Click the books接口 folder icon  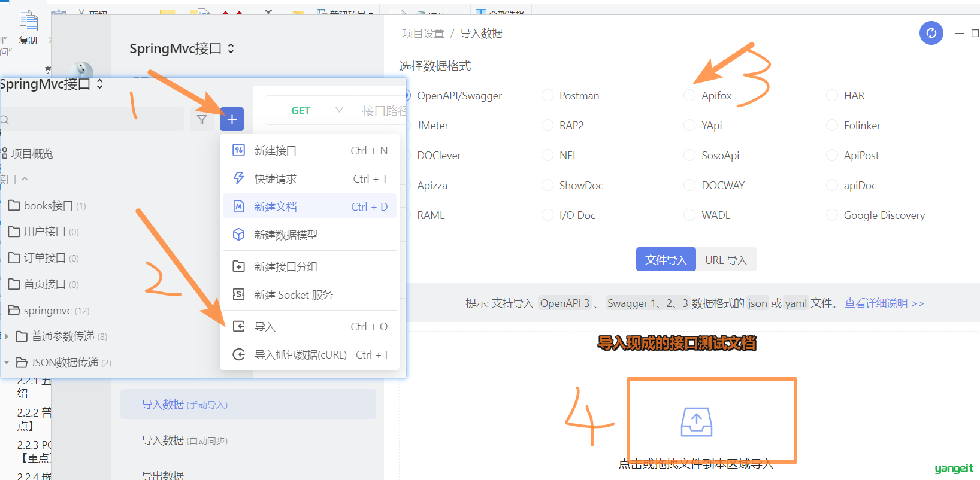tap(14, 206)
